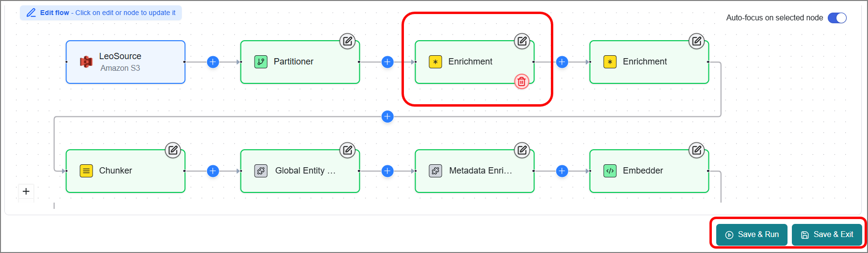This screenshot has width=868, height=253.
Task: Zoom in with the canvas plus control
Action: [x=26, y=191]
